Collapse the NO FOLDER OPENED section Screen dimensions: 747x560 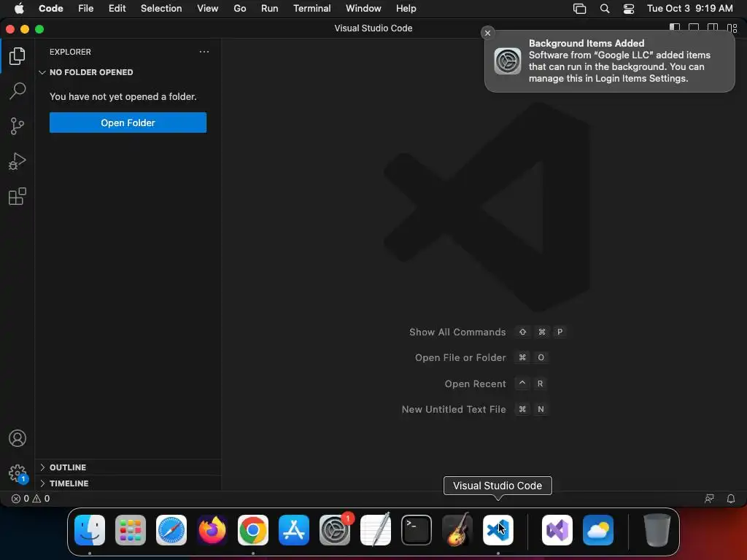tap(128, 72)
